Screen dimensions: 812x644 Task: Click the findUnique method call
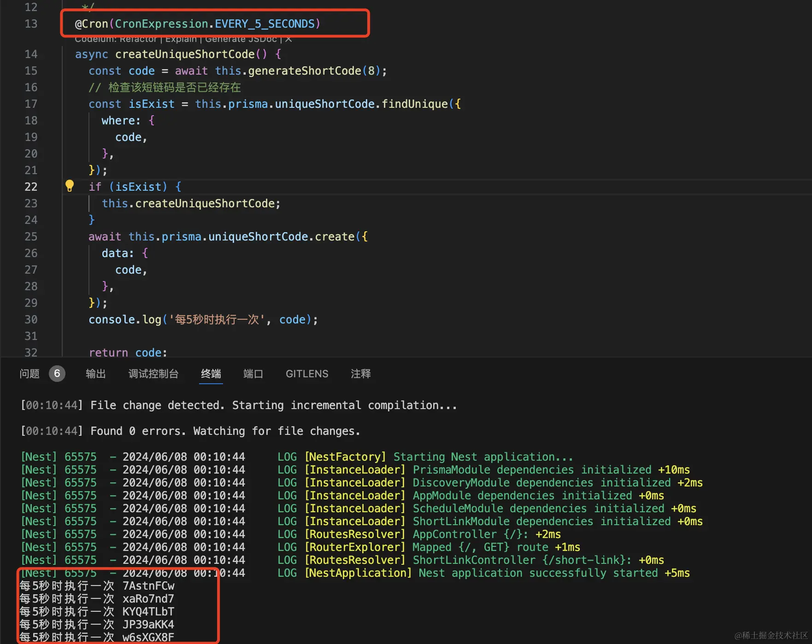point(415,104)
